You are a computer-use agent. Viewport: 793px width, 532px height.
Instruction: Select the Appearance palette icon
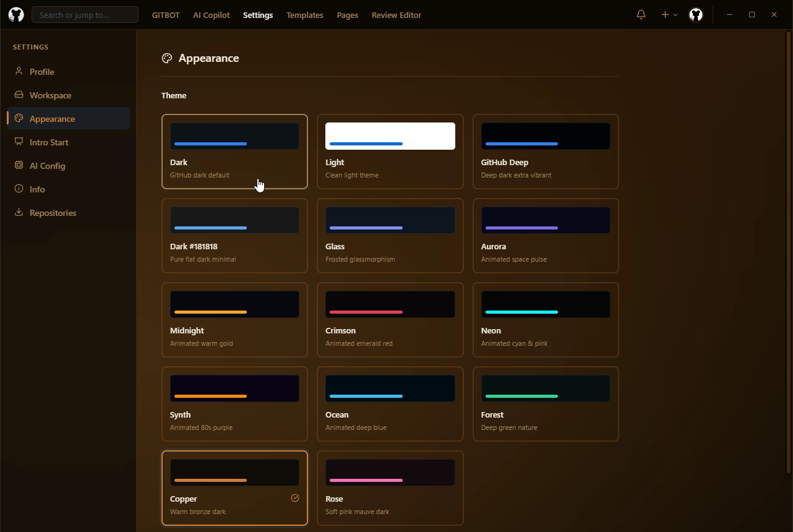(19, 118)
